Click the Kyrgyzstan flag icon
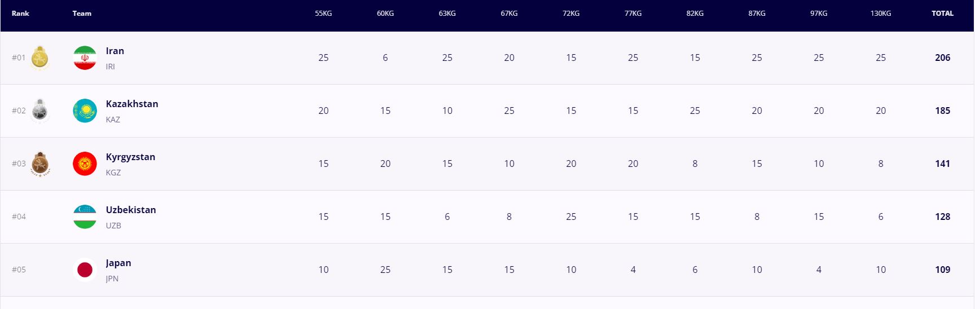Viewport: 980px width, 309px height. 85,164
